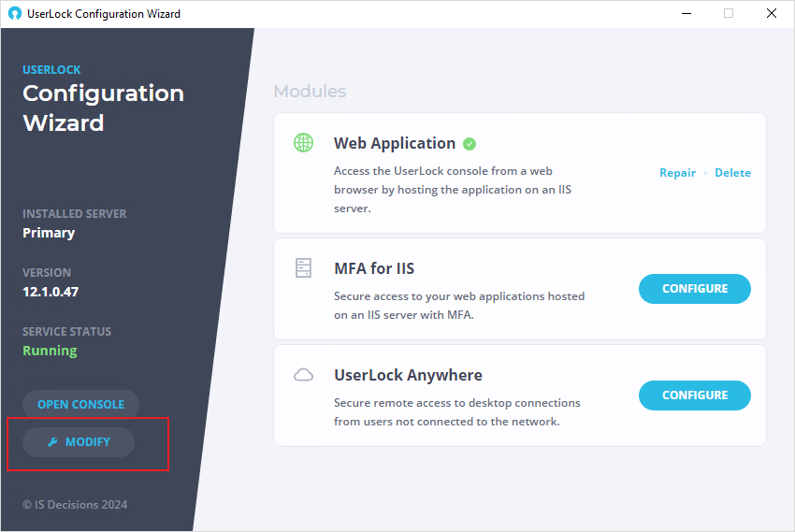
Task: Open the UserLock console
Action: point(80,404)
